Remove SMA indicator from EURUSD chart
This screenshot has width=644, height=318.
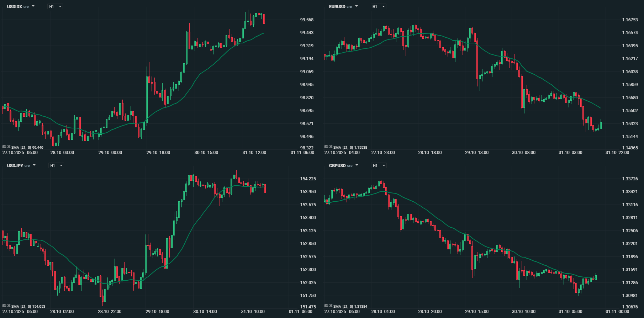point(331,147)
